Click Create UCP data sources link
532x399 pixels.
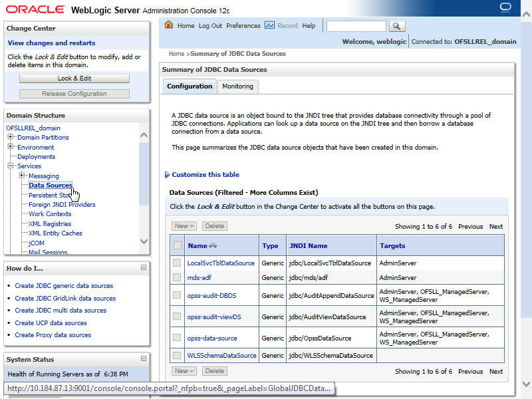point(51,323)
